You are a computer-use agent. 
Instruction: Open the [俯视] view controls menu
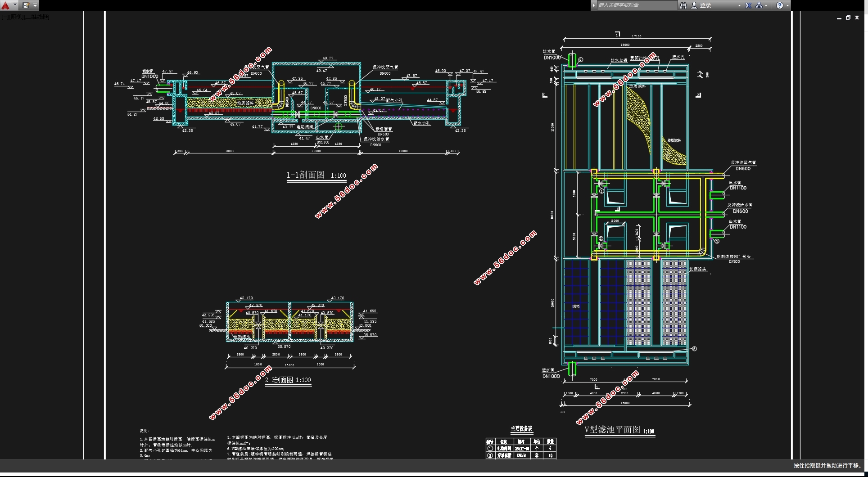(15, 17)
